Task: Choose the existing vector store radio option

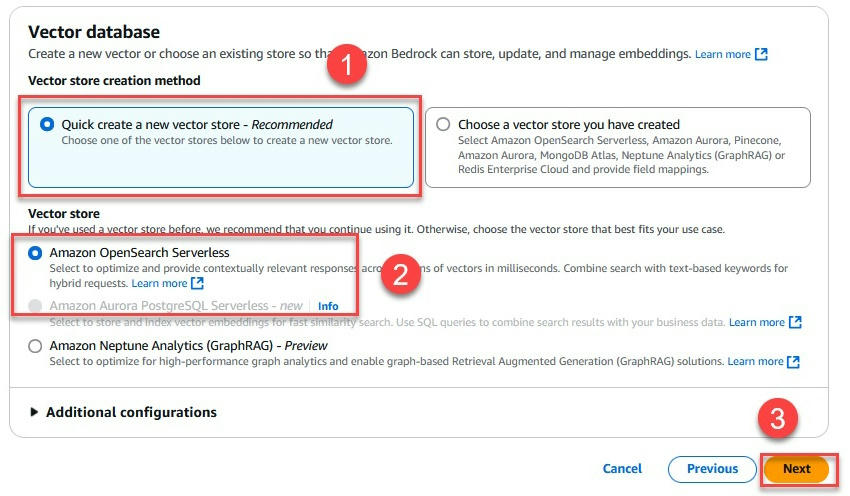Action: pos(443,125)
